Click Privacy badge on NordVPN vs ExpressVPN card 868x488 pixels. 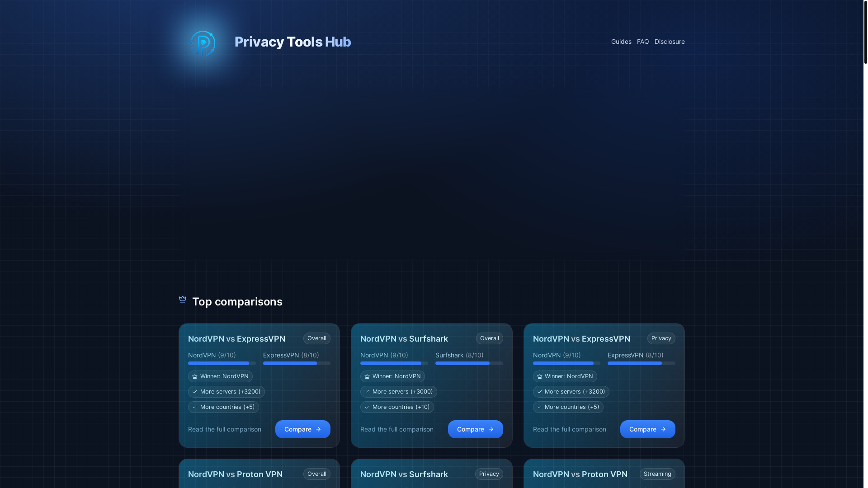(661, 338)
